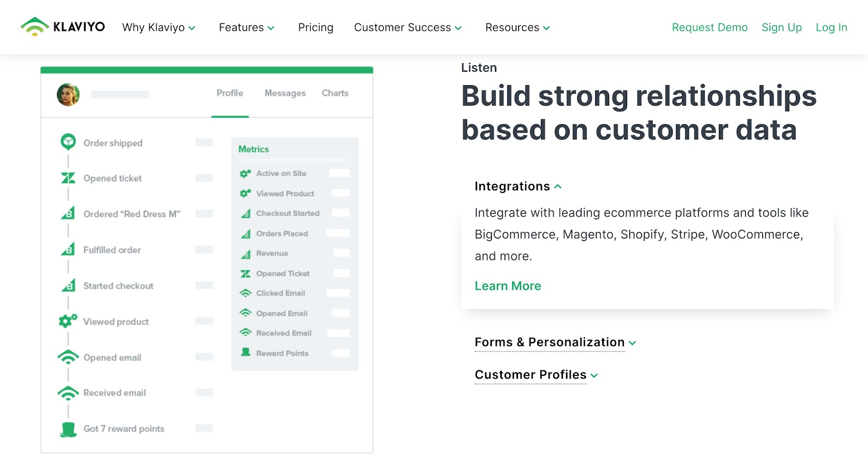This screenshot has height=467, width=868.
Task: Click the "Got 7 reward points" text
Action: point(124,428)
